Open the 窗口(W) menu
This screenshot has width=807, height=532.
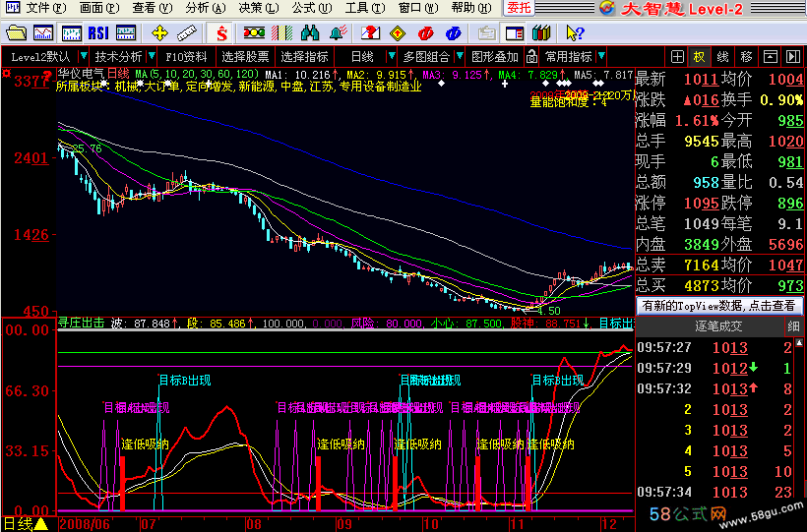418,8
